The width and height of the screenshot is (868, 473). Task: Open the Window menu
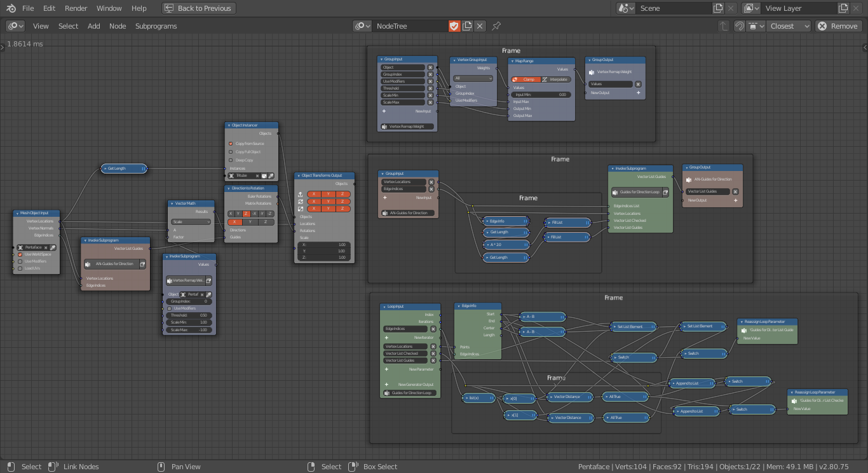[109, 8]
